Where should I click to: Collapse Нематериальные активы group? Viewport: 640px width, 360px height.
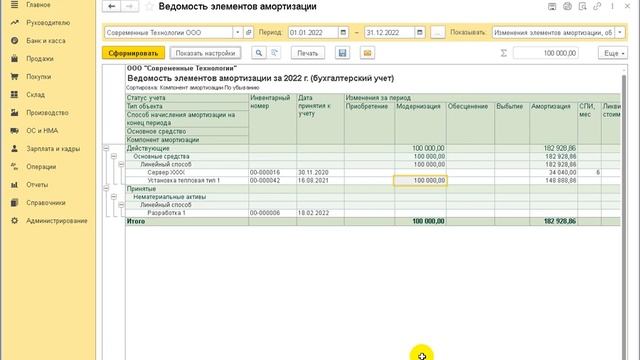(114, 197)
